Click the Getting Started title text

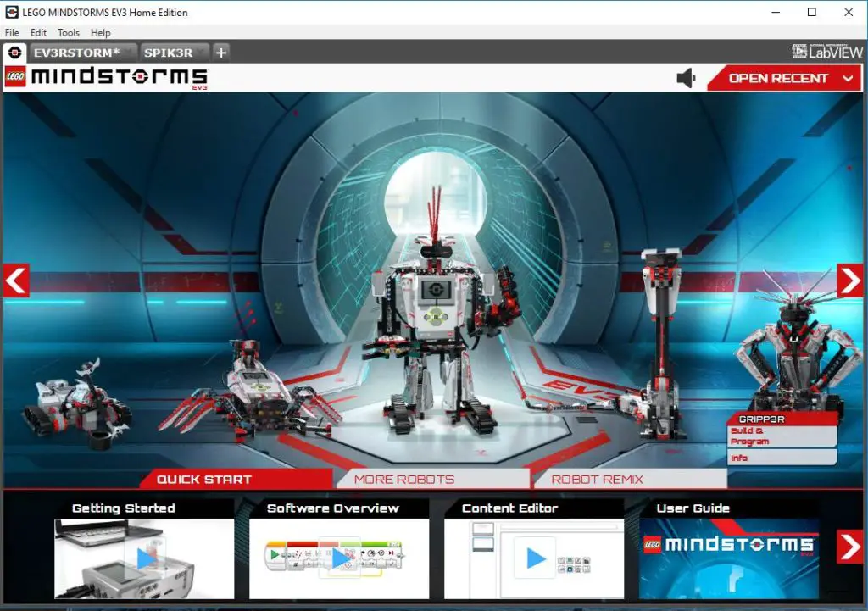click(124, 508)
